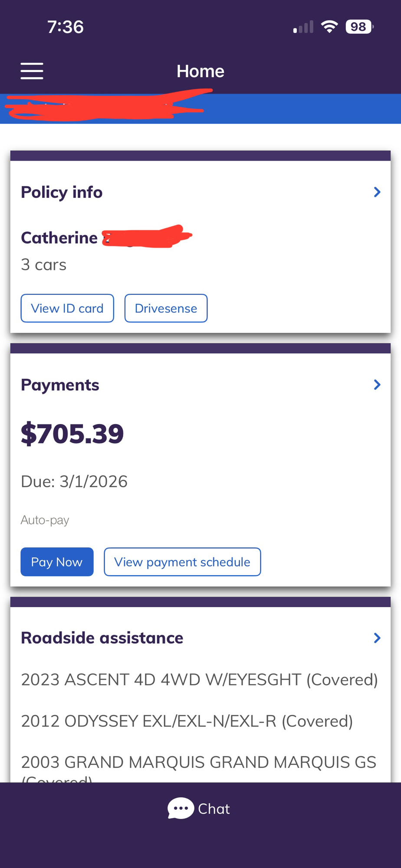Open the Payments heading
The height and width of the screenshot is (868, 401).
tap(60, 385)
